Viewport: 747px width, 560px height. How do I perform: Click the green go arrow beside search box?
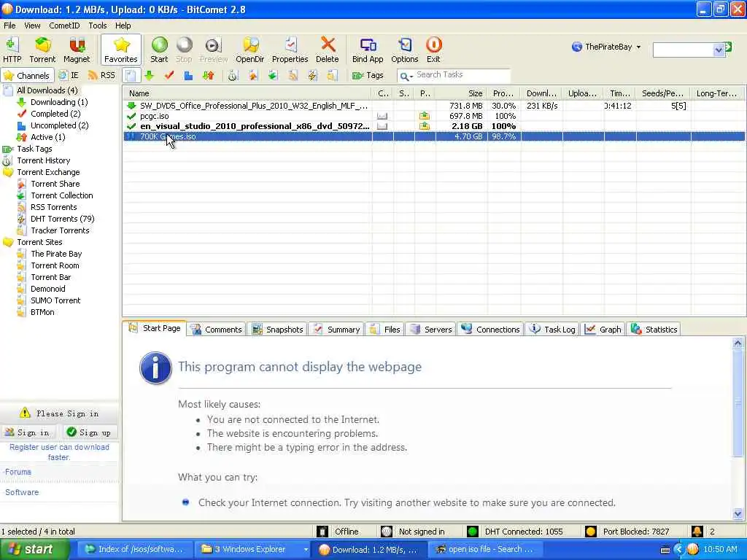click(x=728, y=47)
